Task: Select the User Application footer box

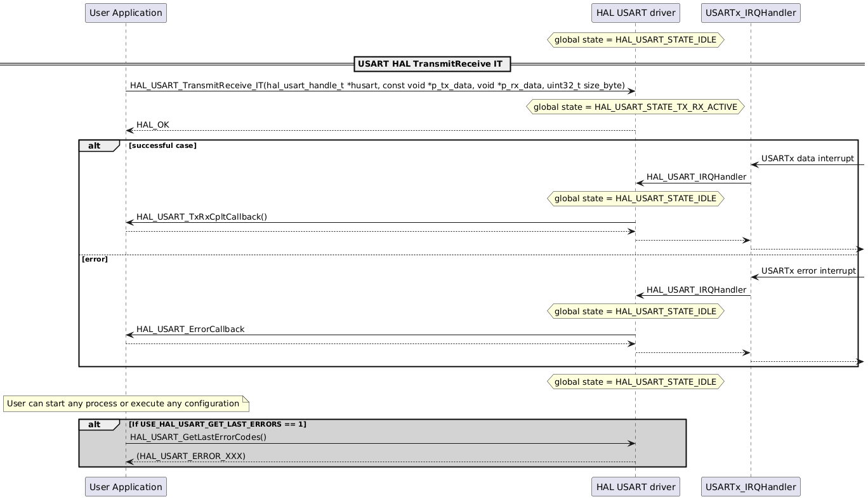Action: [x=125, y=486]
